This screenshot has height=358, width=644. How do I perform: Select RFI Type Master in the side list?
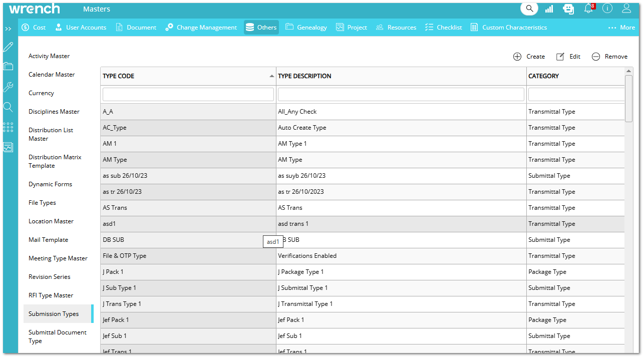[51, 295]
